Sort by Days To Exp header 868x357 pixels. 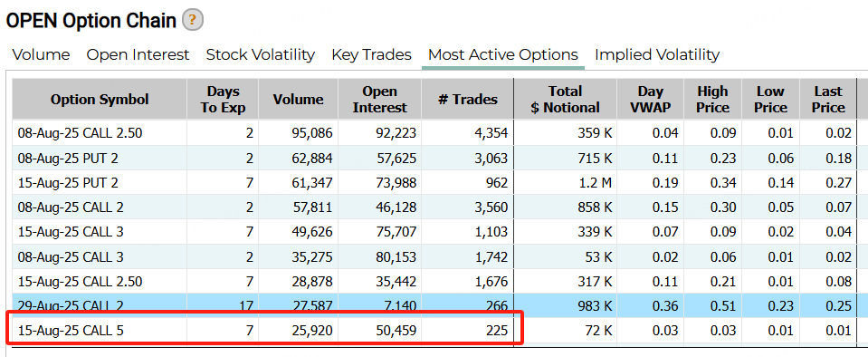[x=223, y=100]
